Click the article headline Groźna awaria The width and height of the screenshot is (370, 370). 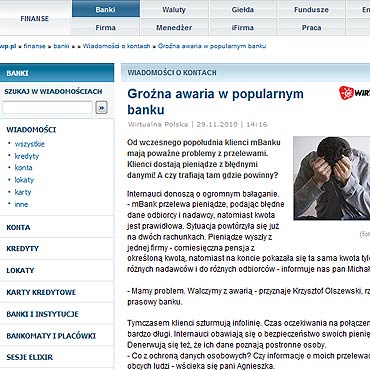(215, 102)
